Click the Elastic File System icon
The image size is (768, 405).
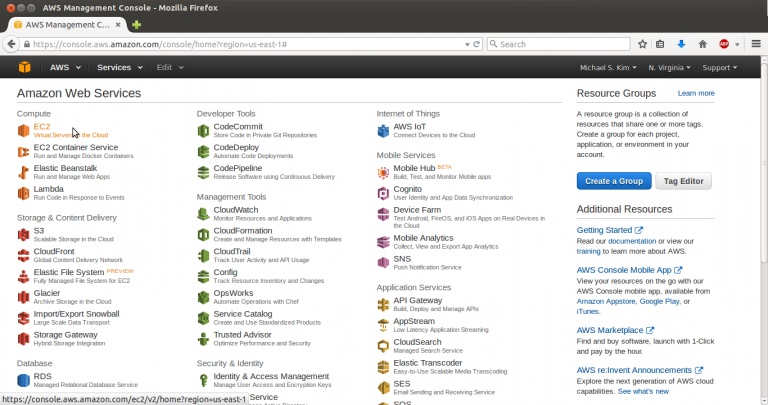click(x=24, y=277)
